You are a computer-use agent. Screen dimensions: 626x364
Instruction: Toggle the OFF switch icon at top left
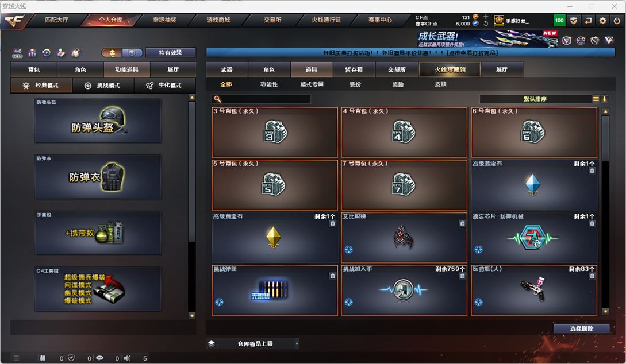[x=17, y=53]
